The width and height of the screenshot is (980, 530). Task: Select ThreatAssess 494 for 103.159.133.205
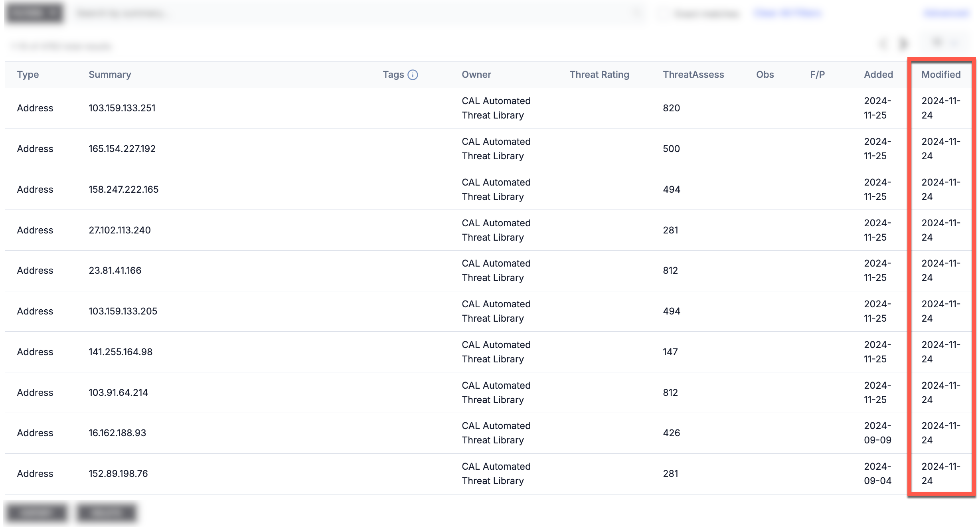(x=672, y=311)
